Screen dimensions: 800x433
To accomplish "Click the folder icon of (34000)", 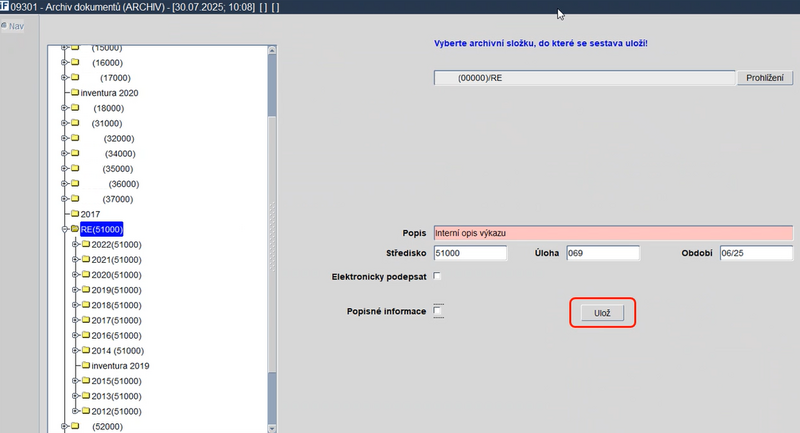I will [x=75, y=153].
